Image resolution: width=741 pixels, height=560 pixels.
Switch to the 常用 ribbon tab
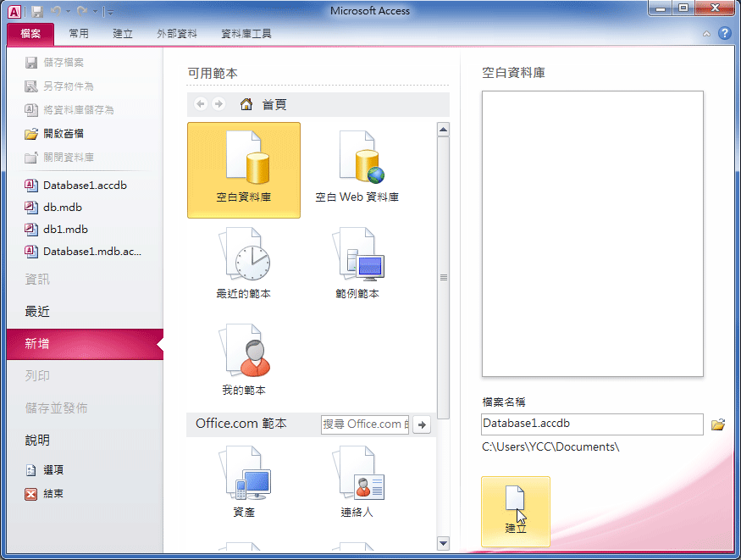79,34
